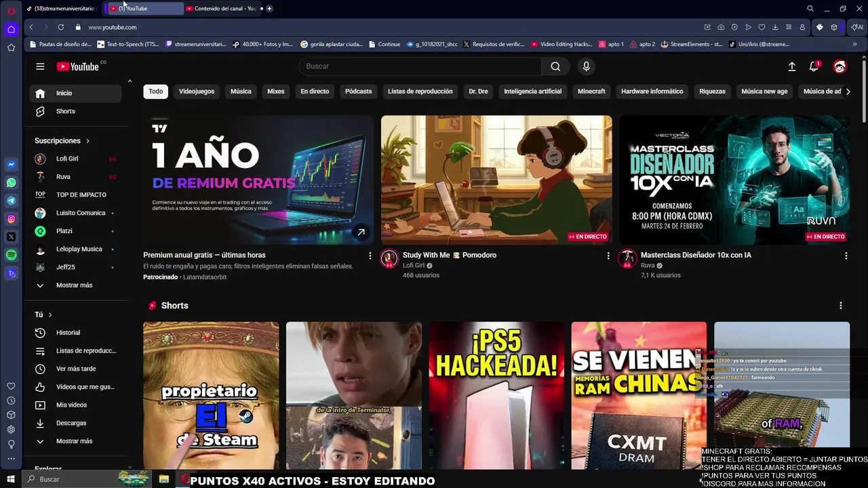868x488 pixels.
Task: Select the 'Inteligencia artificial' filter chip
Action: [532, 91]
